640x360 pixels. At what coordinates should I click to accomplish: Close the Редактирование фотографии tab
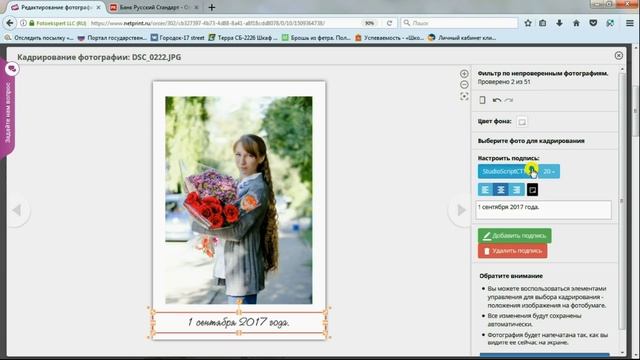point(98,7)
